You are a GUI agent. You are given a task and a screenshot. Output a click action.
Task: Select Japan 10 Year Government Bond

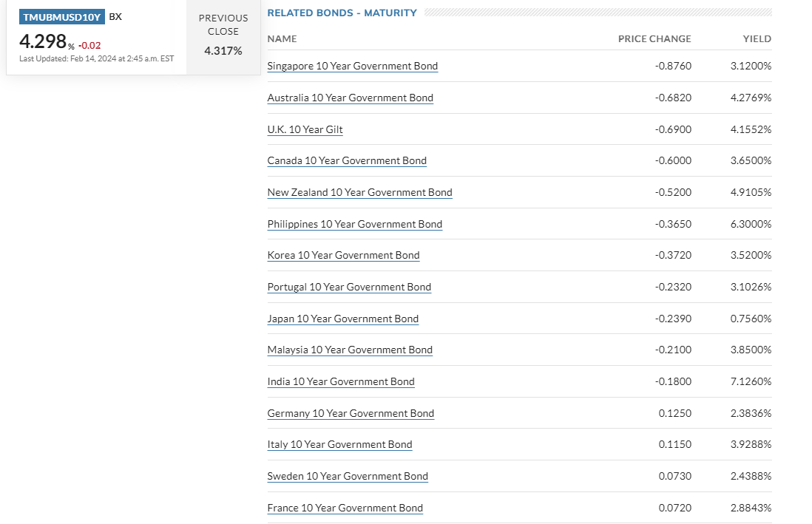click(342, 319)
